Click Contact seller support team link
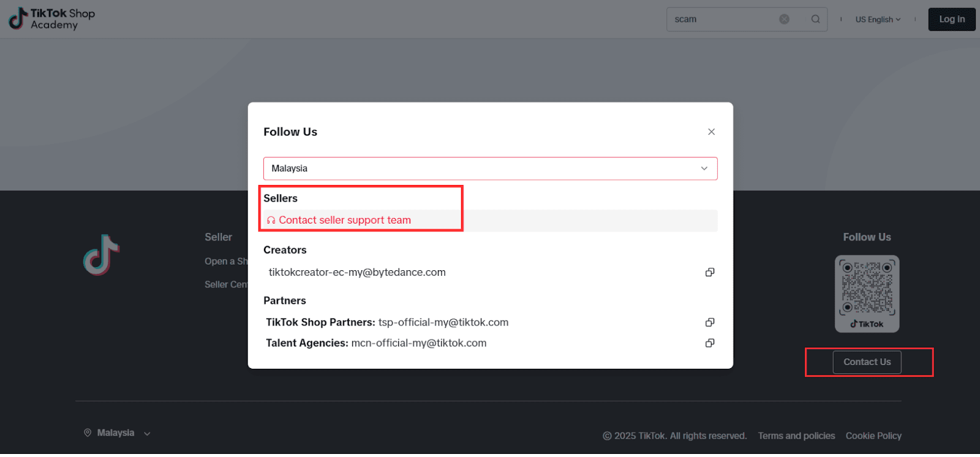Screen dimensions: 980x457 tap(344, 220)
